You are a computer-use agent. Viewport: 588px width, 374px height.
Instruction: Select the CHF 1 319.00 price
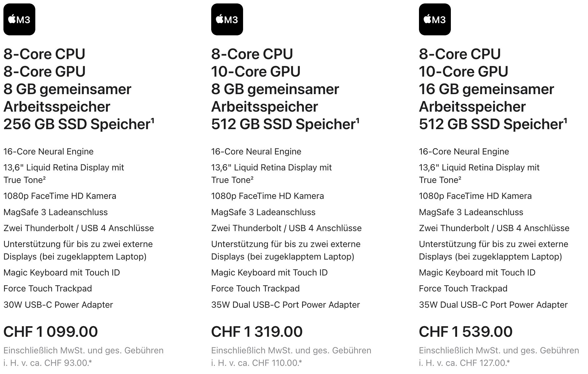tap(257, 332)
